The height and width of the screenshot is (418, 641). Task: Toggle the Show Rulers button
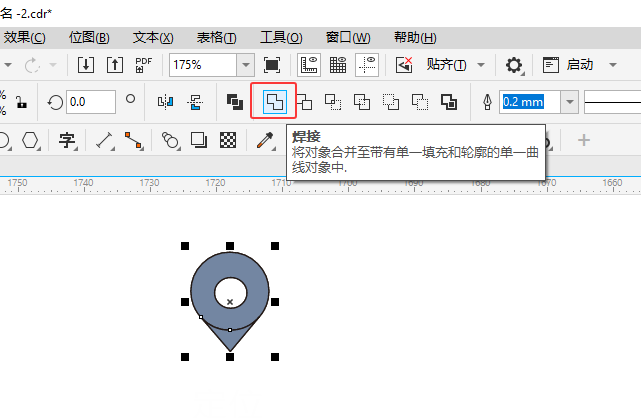tap(309, 65)
